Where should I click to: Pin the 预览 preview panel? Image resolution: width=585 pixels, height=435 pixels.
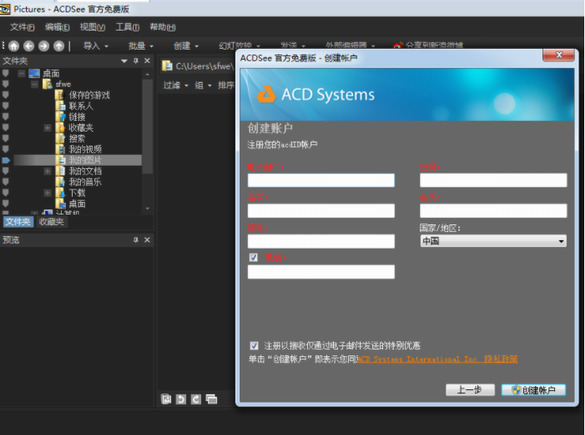pyautogui.click(x=135, y=240)
